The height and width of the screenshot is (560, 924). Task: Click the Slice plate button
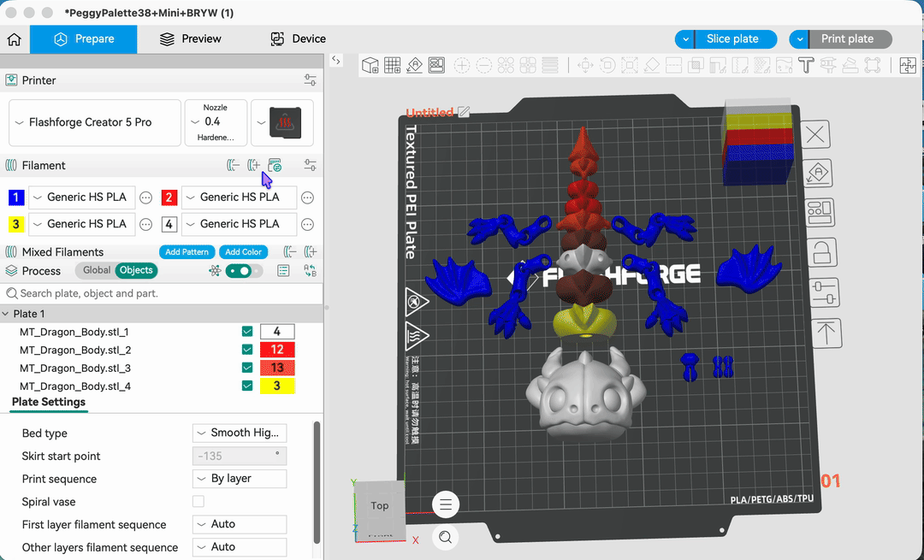point(736,39)
